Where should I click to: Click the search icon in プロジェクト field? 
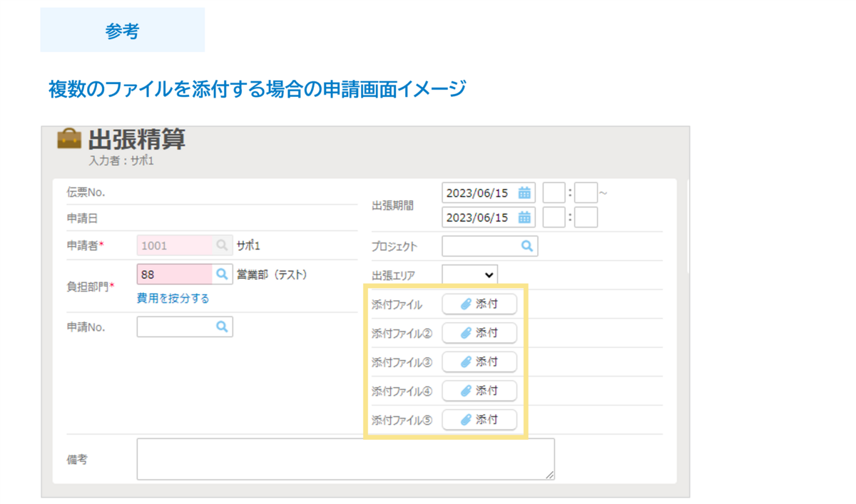pyautogui.click(x=526, y=246)
